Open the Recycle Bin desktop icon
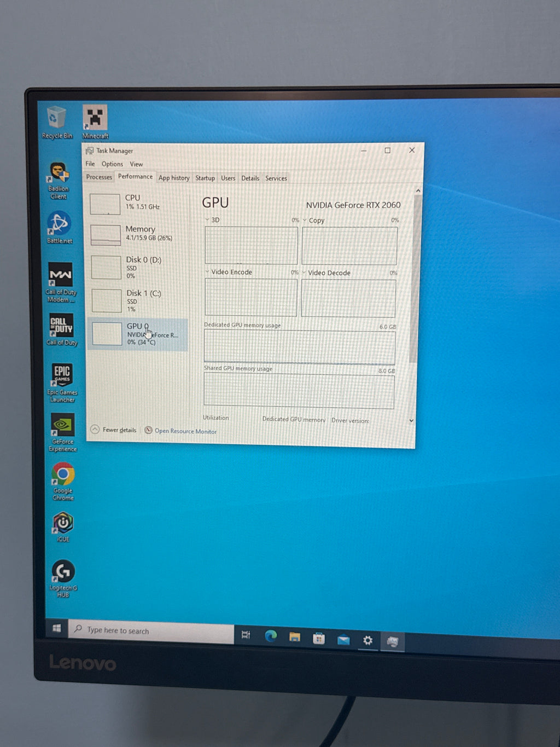The image size is (560, 747). [57, 123]
